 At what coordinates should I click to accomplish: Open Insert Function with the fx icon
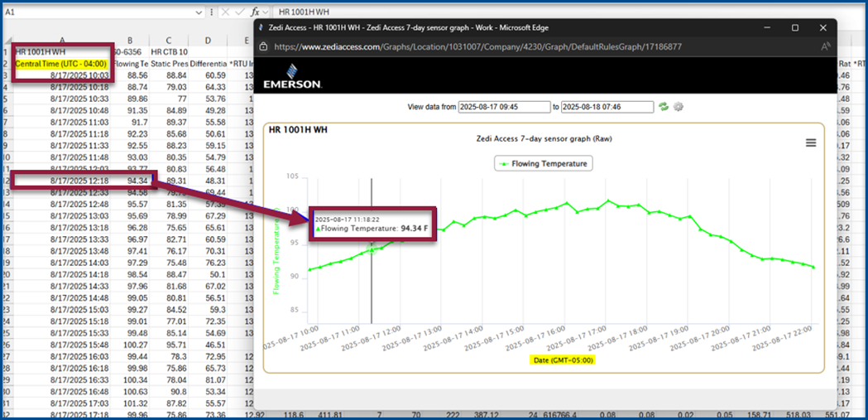click(x=255, y=12)
